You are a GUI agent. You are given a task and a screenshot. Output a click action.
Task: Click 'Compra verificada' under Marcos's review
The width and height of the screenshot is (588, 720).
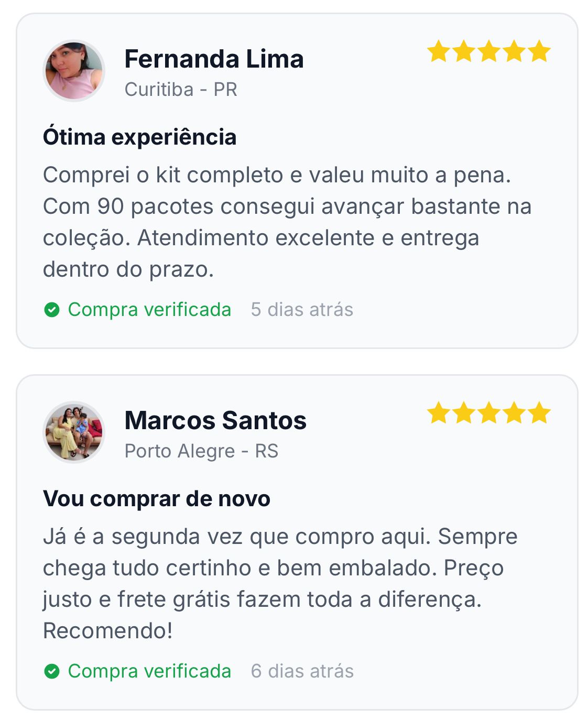pyautogui.click(x=149, y=671)
